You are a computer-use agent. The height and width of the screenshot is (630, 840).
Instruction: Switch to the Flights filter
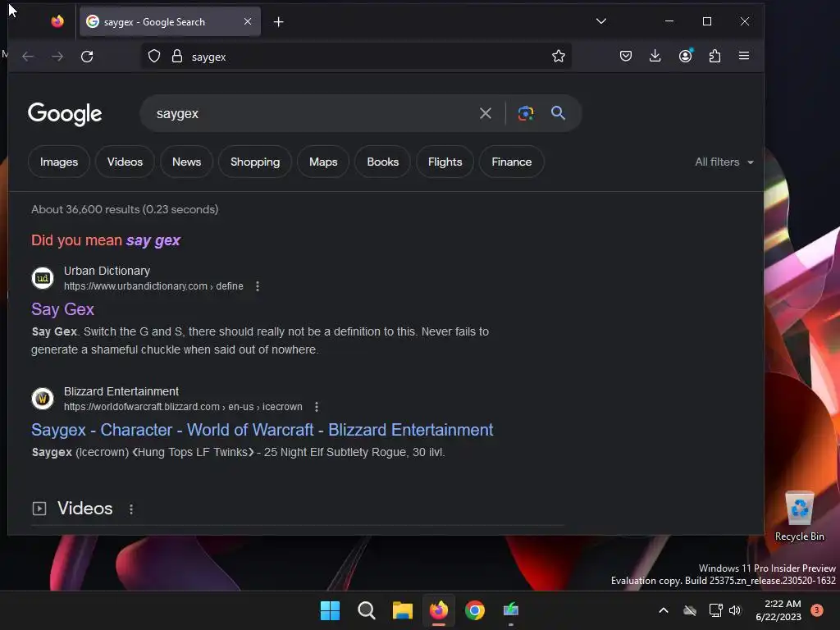pos(445,162)
